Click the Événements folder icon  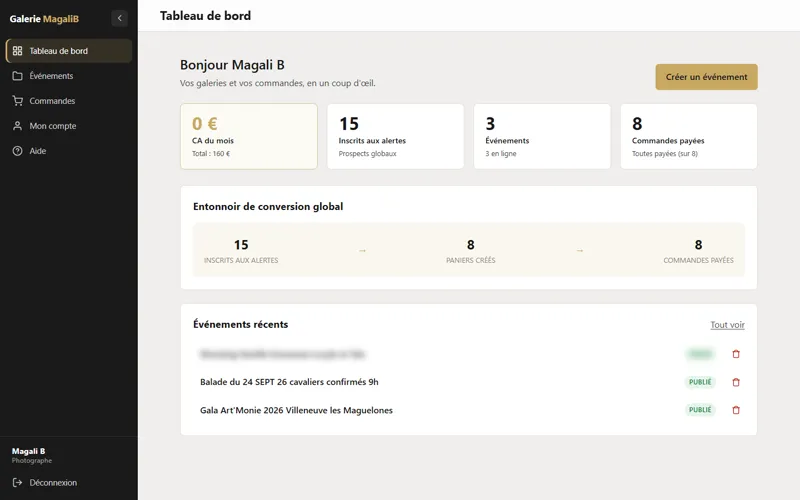click(x=17, y=76)
